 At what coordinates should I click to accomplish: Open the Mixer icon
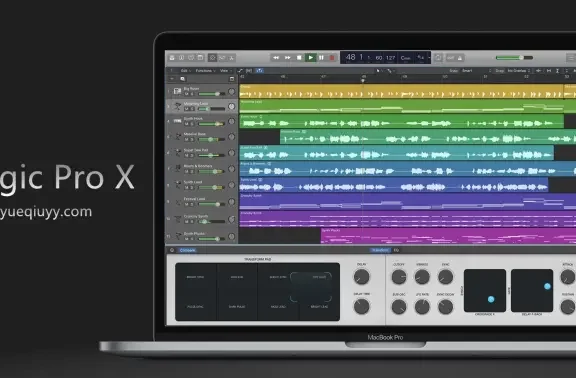point(222,58)
